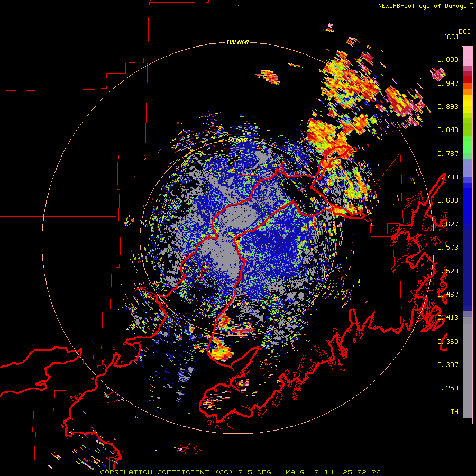
Task: Click the 0.253 scale value
Action: point(448,388)
